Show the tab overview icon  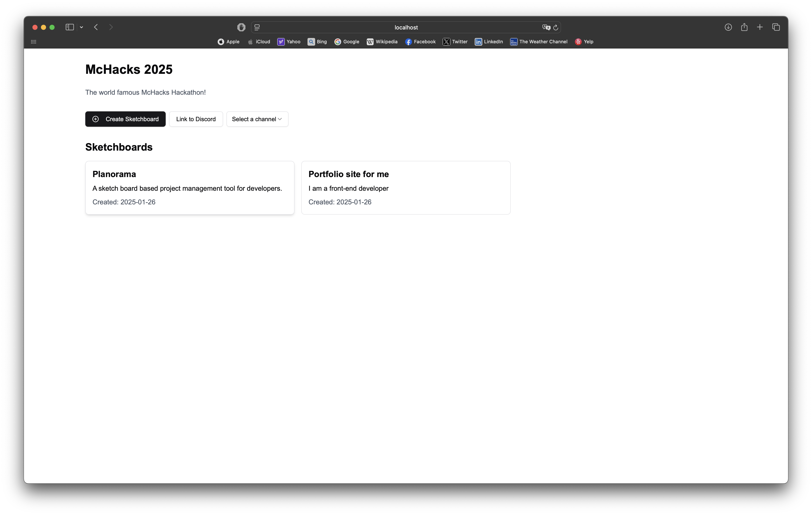pos(776,27)
